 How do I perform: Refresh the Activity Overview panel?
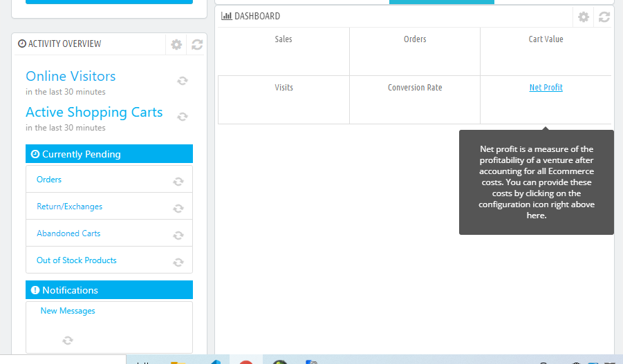[x=197, y=44]
